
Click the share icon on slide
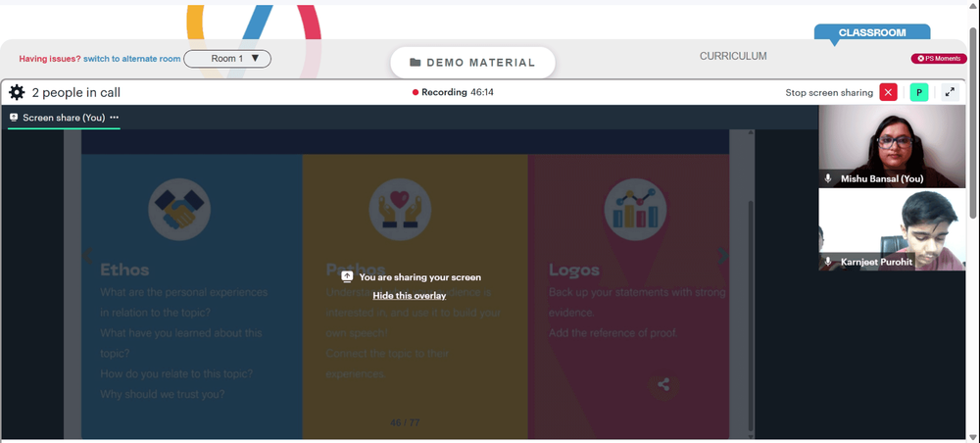coord(663,385)
